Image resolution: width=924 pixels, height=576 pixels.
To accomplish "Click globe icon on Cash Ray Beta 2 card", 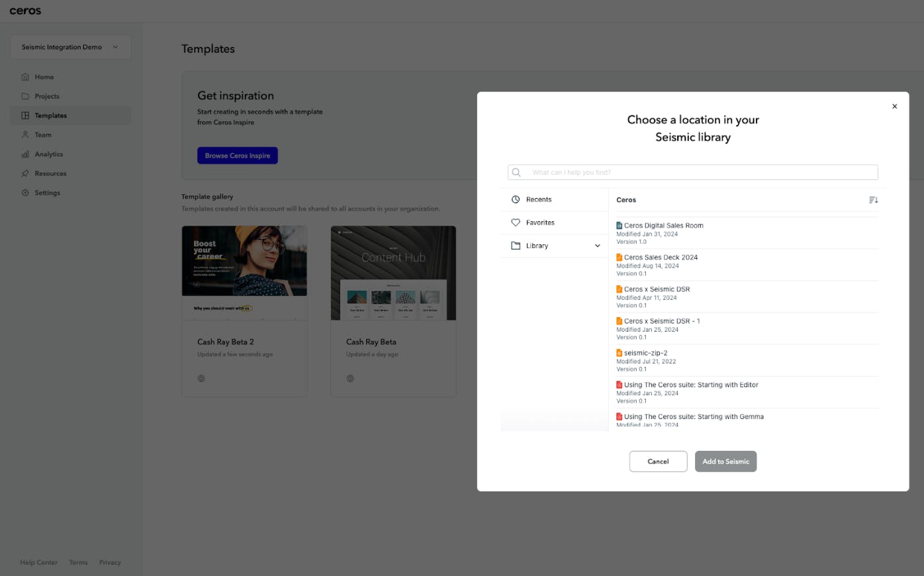I will [x=201, y=379].
